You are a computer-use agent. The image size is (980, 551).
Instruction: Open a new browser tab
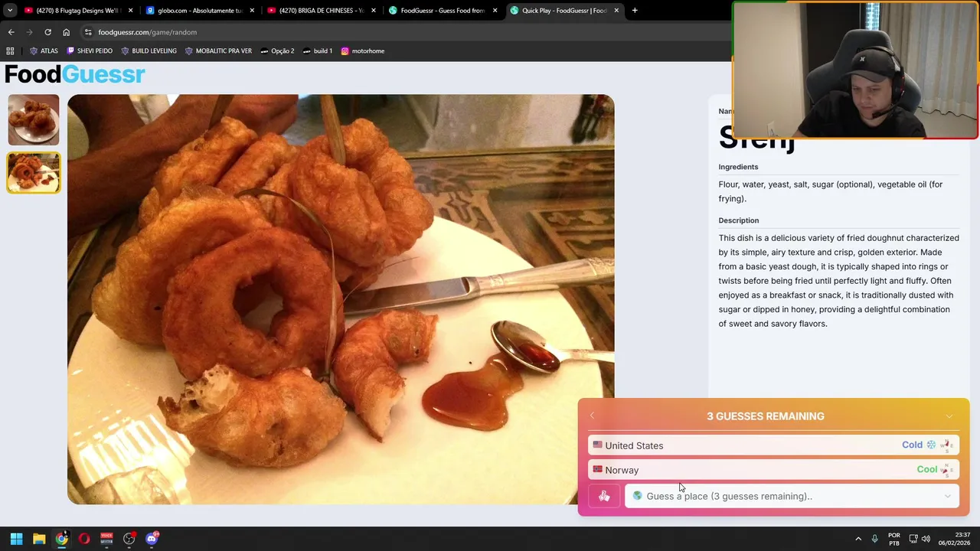pyautogui.click(x=635, y=11)
